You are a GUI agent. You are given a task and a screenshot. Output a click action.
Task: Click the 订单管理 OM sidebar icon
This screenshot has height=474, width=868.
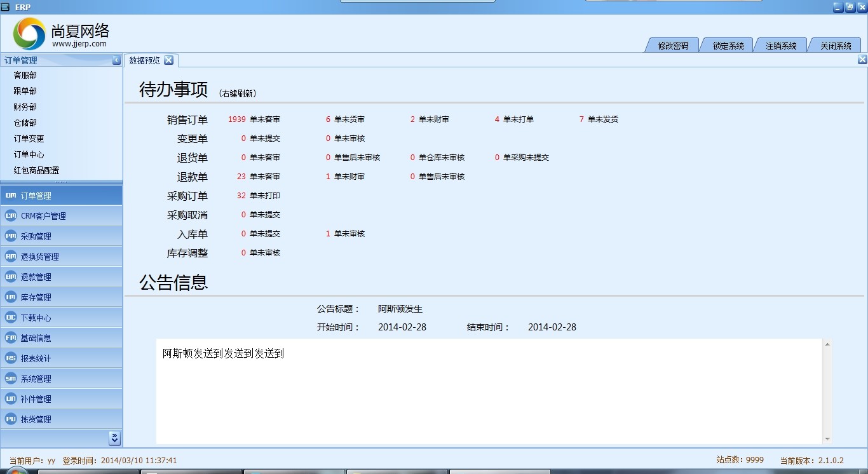click(x=10, y=196)
